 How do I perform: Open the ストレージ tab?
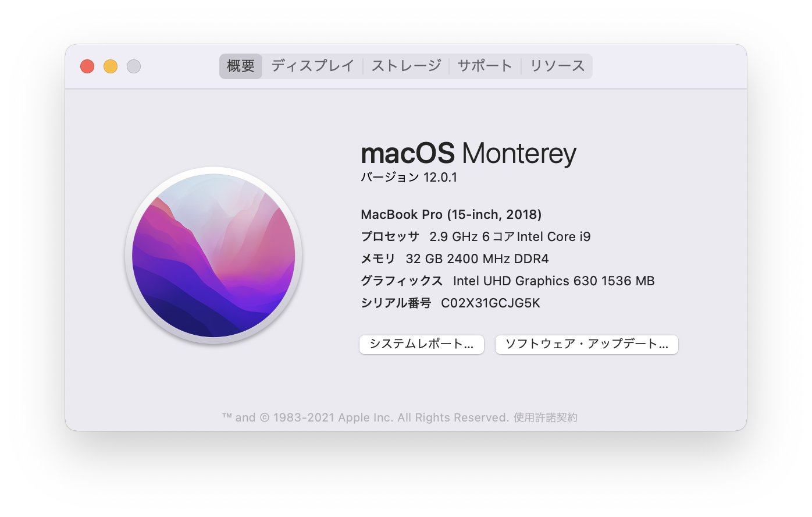(x=407, y=66)
